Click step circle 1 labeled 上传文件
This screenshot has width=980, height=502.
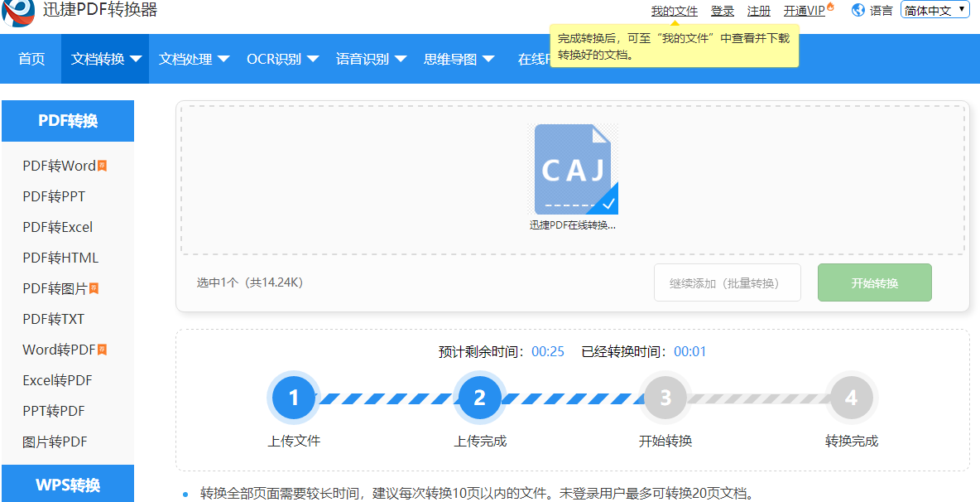pyautogui.click(x=293, y=398)
